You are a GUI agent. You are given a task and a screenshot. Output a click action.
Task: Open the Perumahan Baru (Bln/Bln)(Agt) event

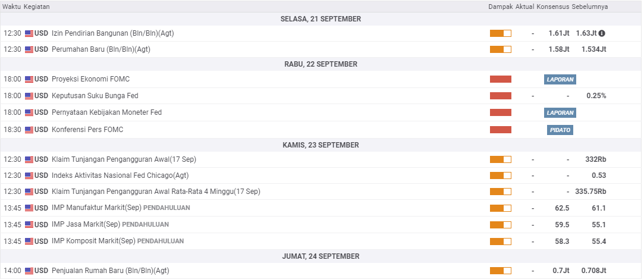[x=101, y=49]
